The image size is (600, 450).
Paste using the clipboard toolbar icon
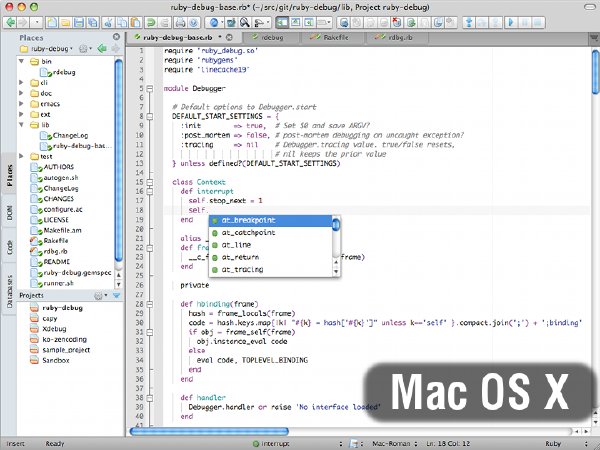click(135, 22)
